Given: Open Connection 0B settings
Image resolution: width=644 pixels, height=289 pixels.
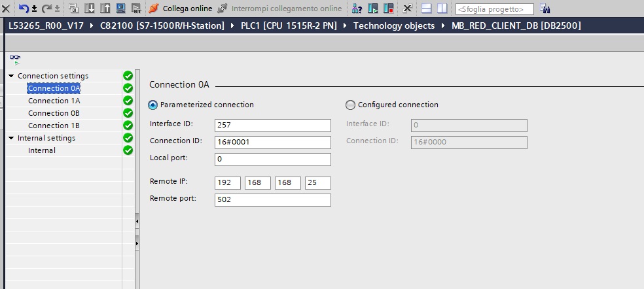Looking at the screenshot, I should 54,113.
